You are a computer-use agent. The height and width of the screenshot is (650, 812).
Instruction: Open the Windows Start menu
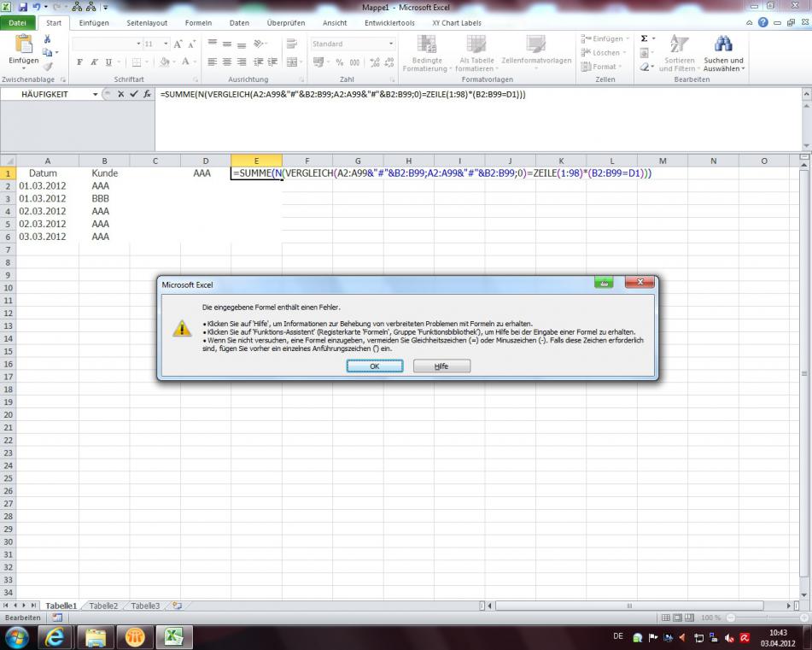coord(17,636)
